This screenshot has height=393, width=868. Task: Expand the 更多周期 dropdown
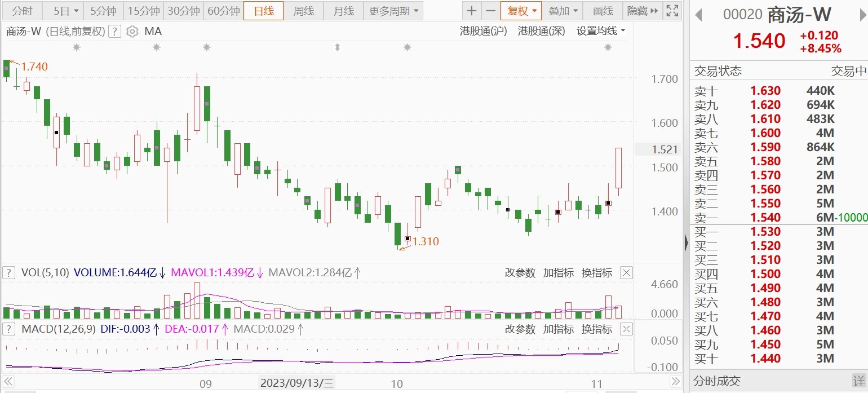394,11
